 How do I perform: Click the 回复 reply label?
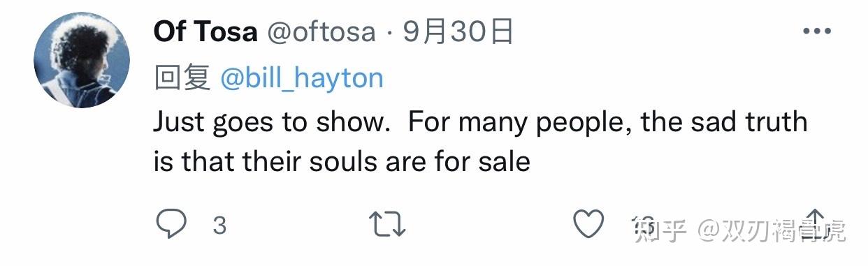pyautogui.click(x=182, y=78)
